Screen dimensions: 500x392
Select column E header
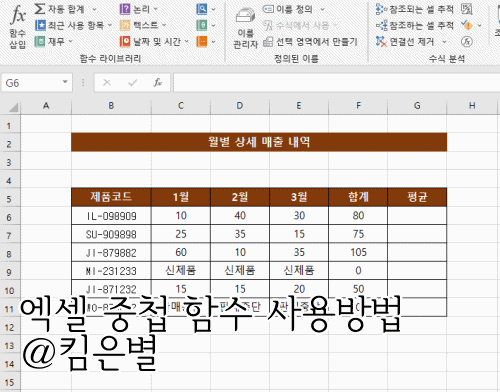[x=299, y=106]
